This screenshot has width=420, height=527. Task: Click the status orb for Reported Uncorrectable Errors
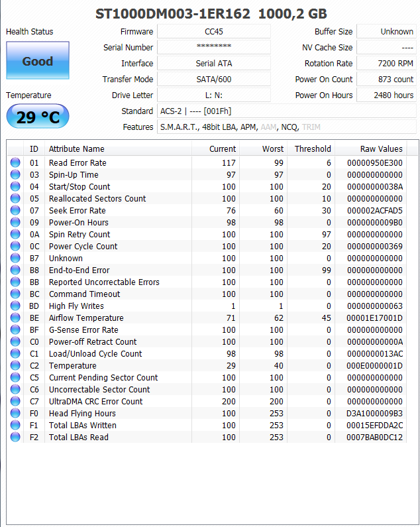click(x=15, y=282)
